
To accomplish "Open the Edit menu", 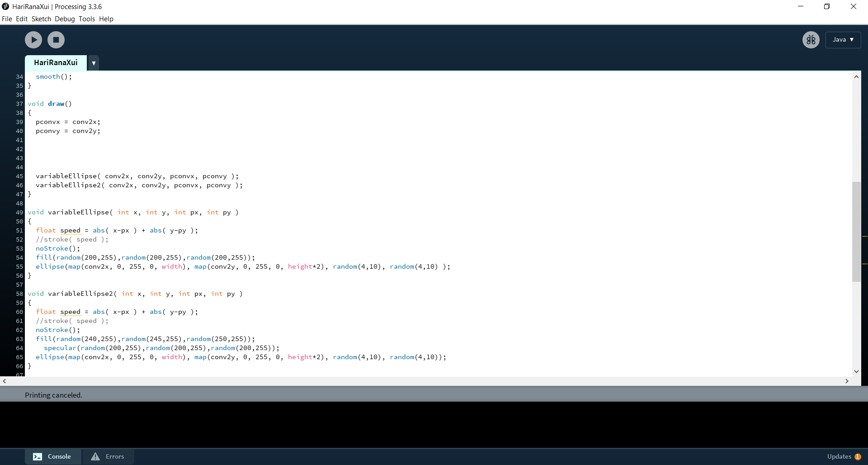I will tap(22, 19).
